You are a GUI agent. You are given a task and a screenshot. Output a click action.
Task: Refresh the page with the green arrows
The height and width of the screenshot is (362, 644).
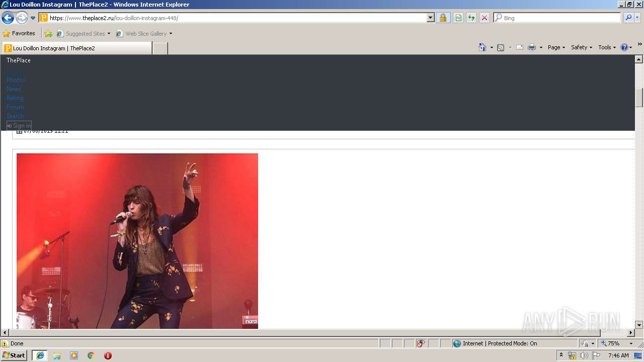click(x=471, y=18)
